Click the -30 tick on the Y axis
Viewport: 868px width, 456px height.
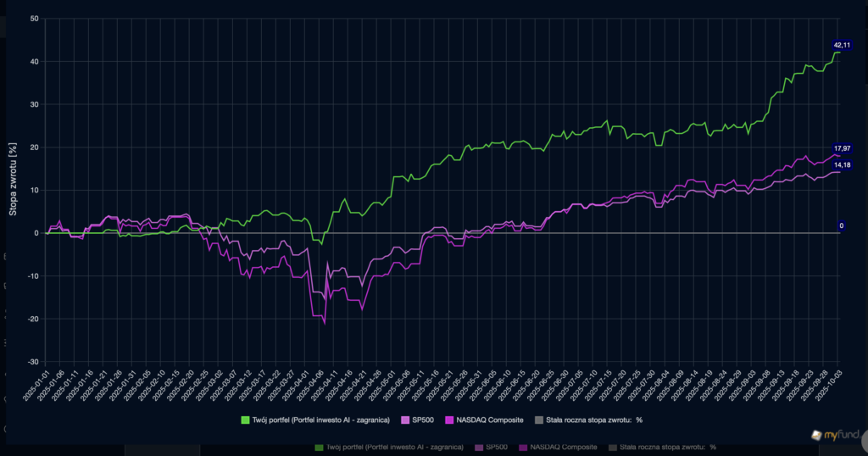(32, 362)
